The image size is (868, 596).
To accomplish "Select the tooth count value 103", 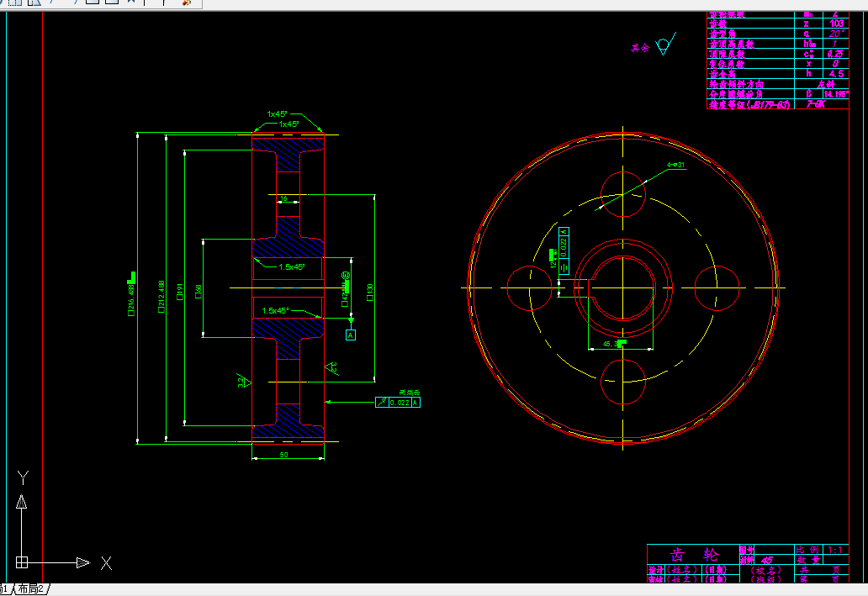I will pyautogui.click(x=836, y=24).
